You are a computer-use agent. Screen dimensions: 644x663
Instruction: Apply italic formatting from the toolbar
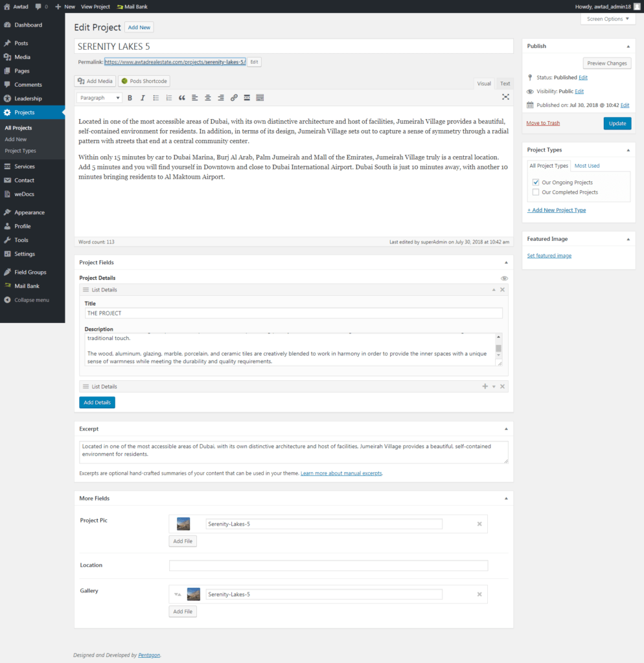coord(143,97)
